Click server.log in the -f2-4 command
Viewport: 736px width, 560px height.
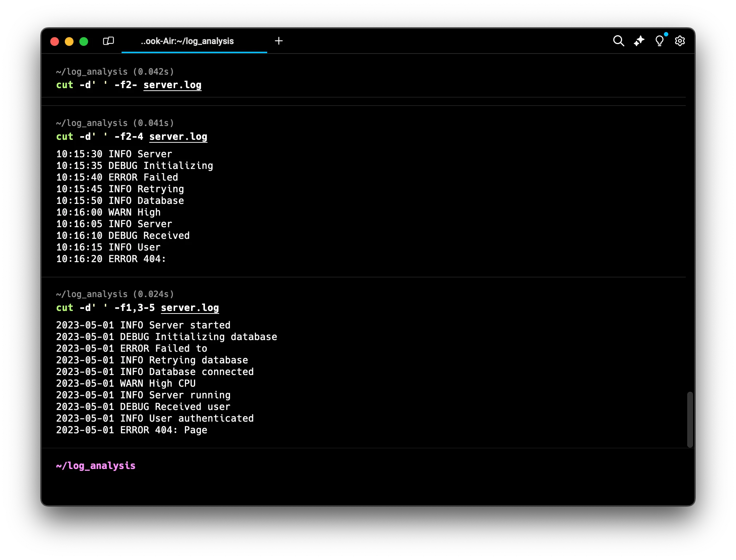(x=178, y=137)
